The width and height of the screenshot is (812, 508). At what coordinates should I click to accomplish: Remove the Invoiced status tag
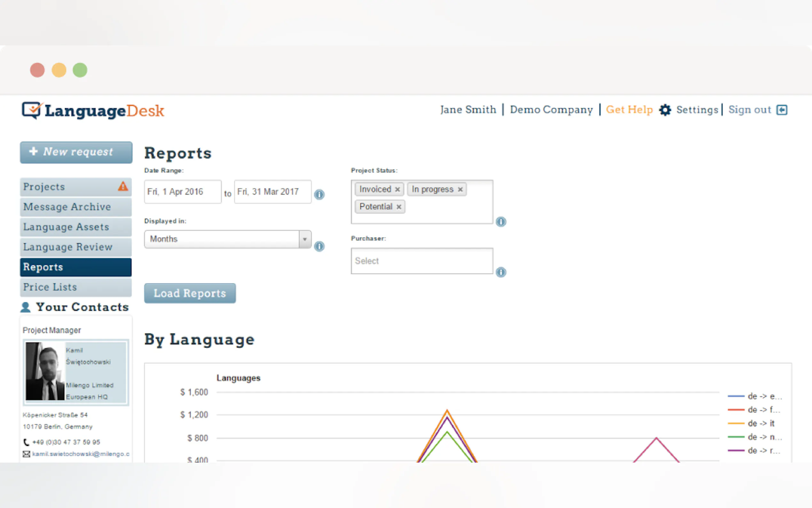tap(397, 189)
